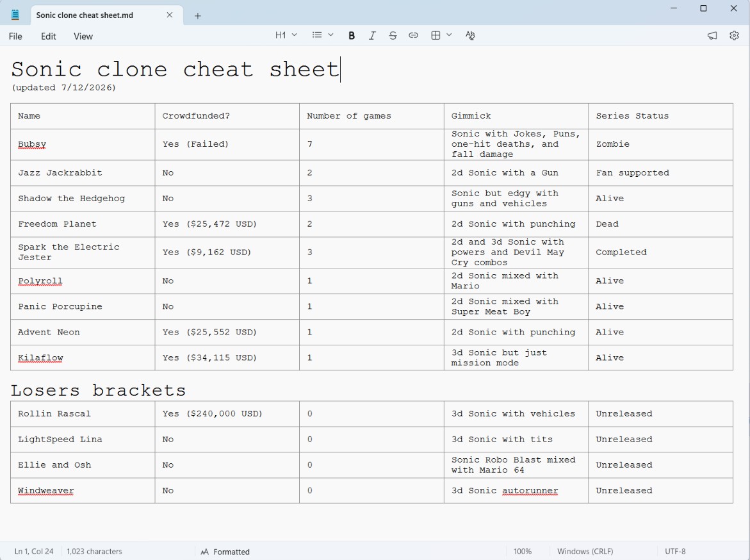750x560 pixels.
Task: Expand the table options chevron
Action: [449, 35]
